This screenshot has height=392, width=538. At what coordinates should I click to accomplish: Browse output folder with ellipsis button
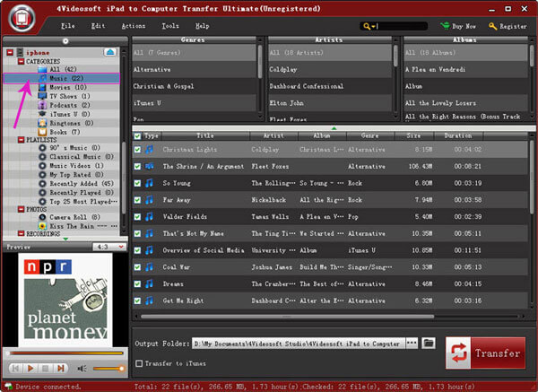pos(412,344)
